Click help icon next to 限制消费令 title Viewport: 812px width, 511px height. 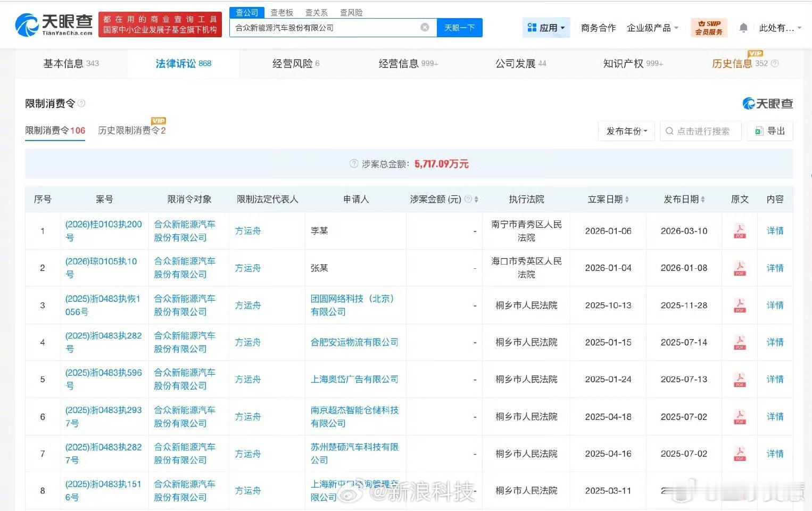[x=81, y=103]
